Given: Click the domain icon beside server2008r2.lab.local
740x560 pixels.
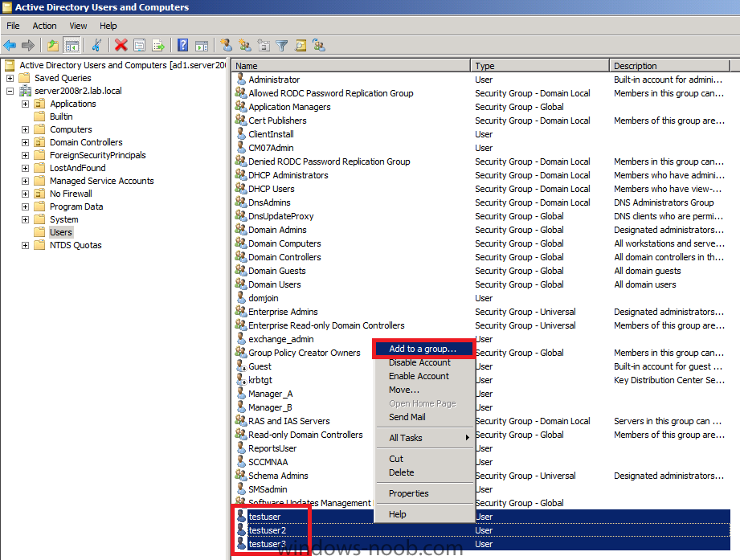Looking at the screenshot, I should pyautogui.click(x=25, y=91).
